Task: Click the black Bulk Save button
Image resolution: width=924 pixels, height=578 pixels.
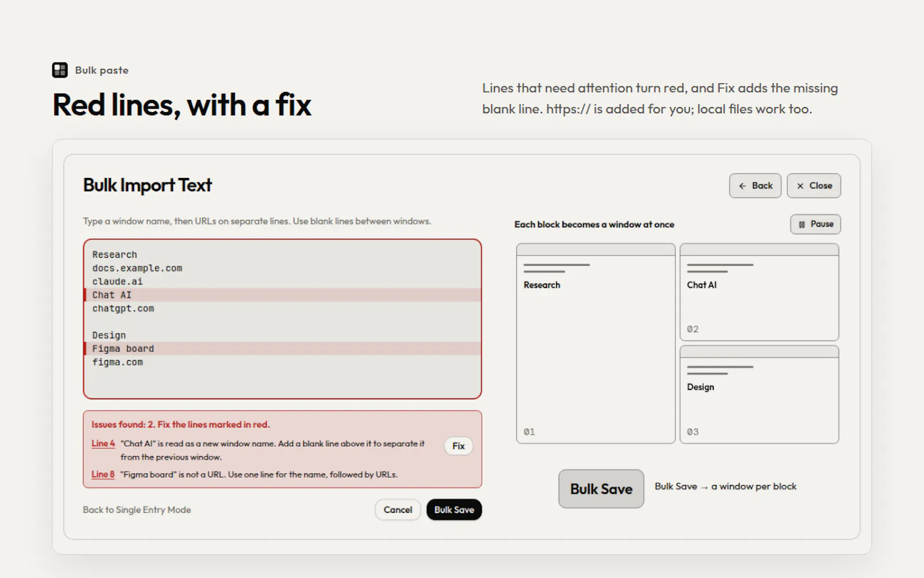Action: pyautogui.click(x=454, y=510)
